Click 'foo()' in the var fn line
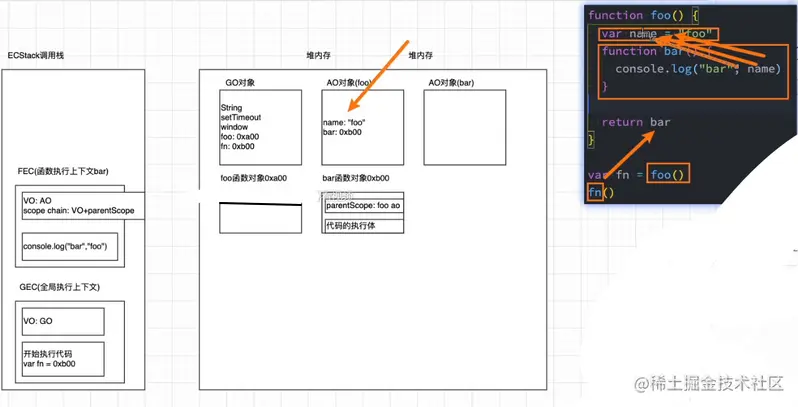 (x=668, y=175)
